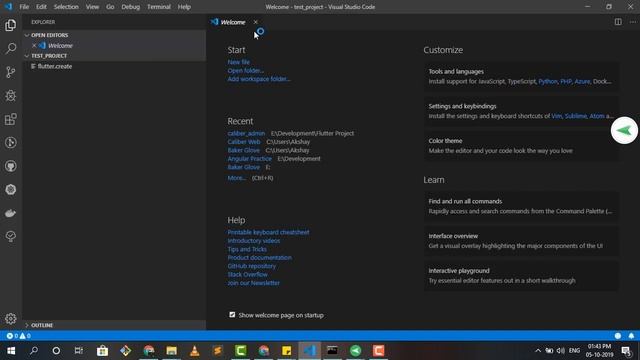Click the green paper-plane floating button

624,131
